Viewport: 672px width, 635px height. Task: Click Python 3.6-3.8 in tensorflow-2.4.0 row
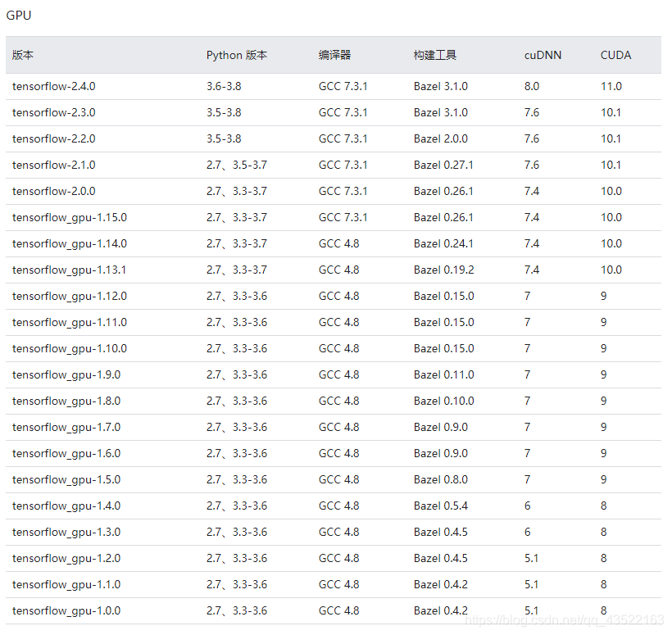224,86
